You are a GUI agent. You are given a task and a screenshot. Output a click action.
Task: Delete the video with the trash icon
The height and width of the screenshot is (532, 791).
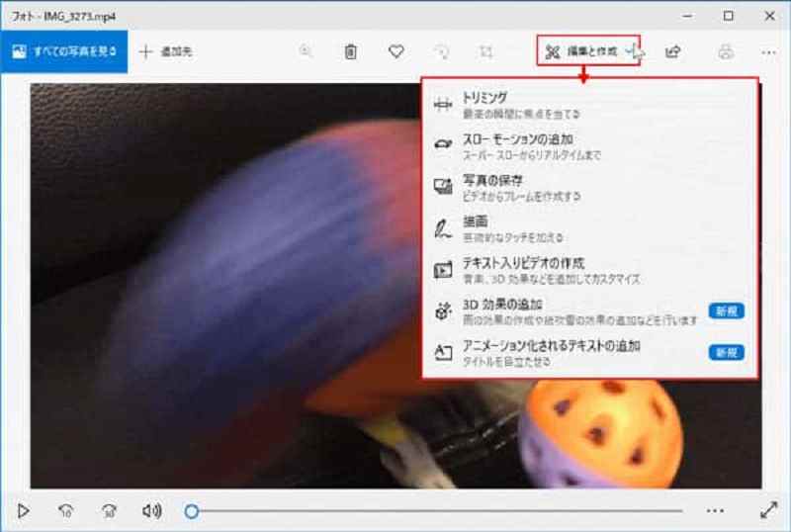coord(351,51)
